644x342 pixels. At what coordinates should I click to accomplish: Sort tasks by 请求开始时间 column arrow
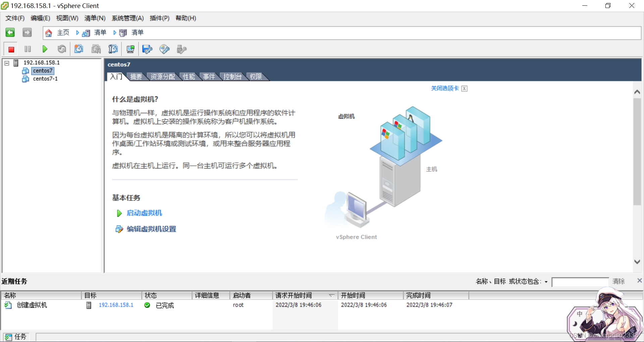(331, 295)
